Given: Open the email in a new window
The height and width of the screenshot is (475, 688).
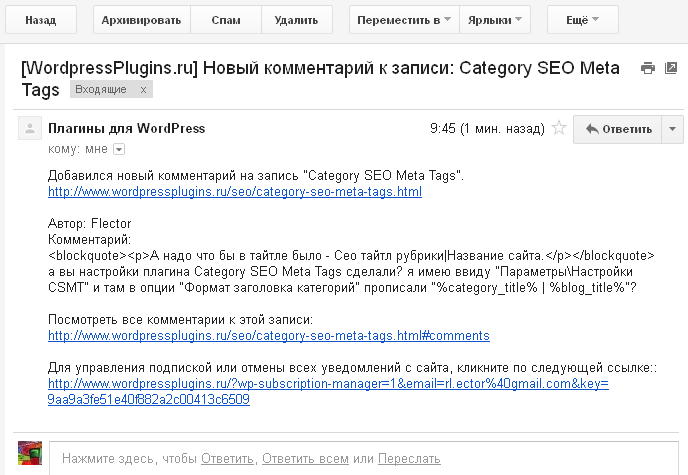Looking at the screenshot, I should pos(671,68).
